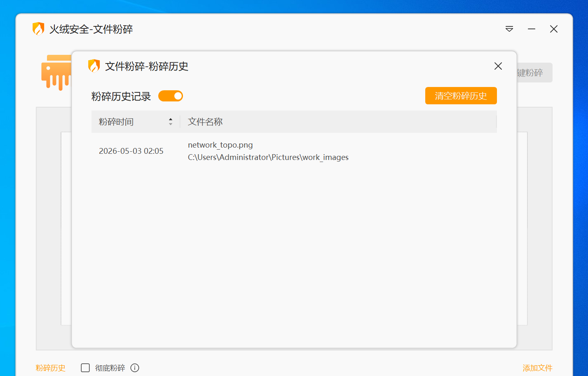Click the 添加文件 link

pyautogui.click(x=537, y=368)
